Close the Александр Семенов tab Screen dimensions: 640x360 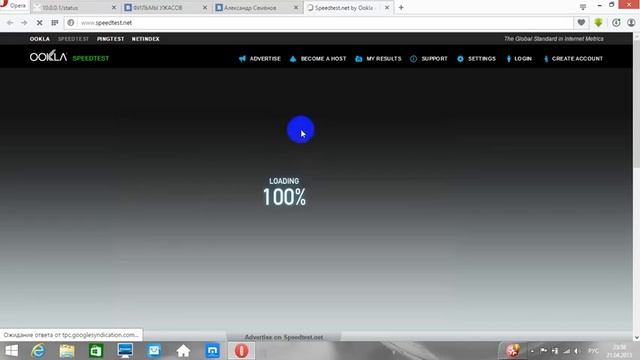coord(296,8)
